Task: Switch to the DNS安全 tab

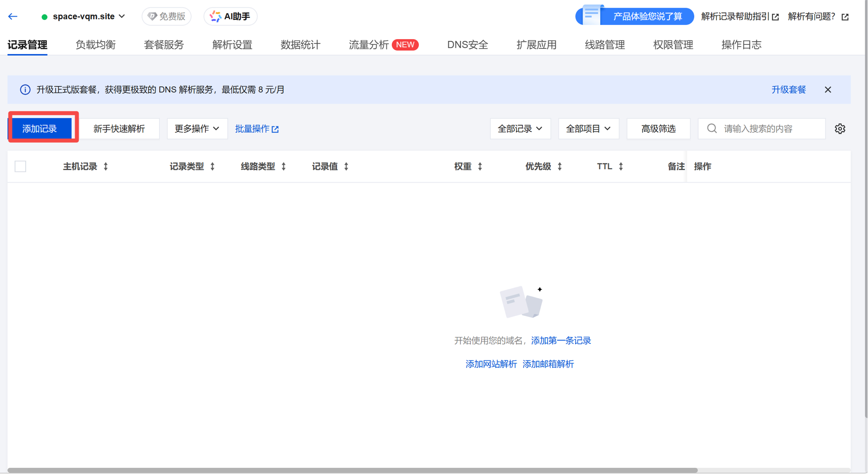Action: [x=467, y=45]
